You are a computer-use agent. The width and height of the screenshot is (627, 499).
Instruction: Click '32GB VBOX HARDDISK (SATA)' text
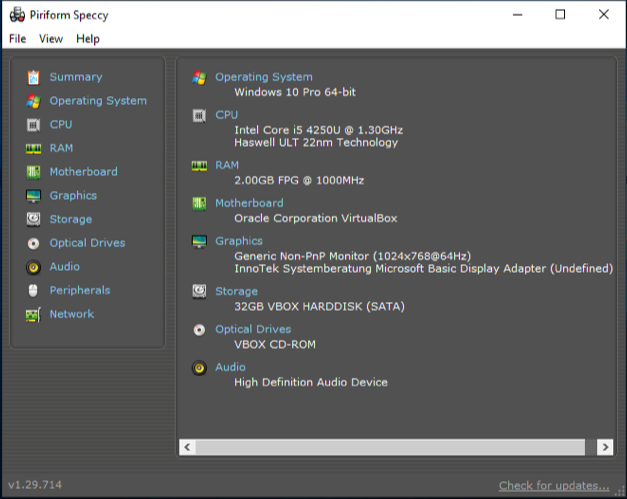click(x=319, y=306)
